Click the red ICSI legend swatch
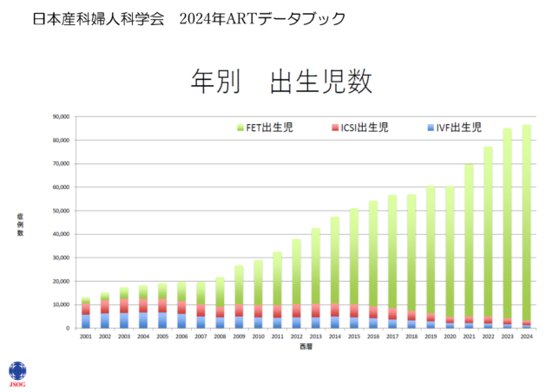 tap(335, 127)
